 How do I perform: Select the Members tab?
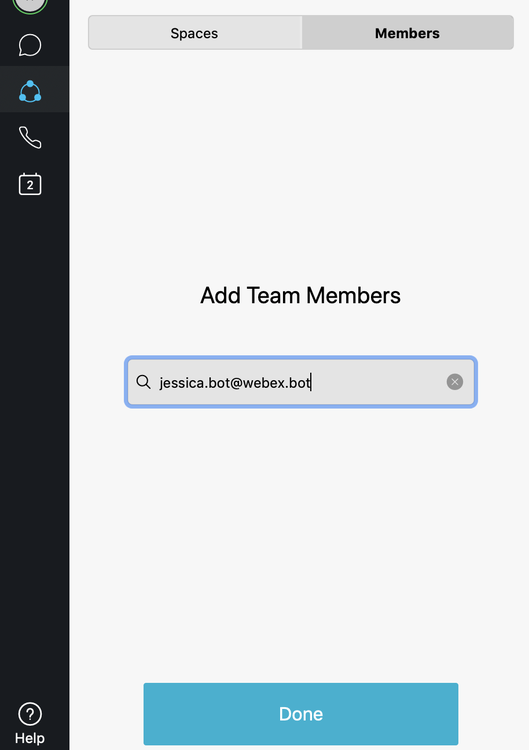[408, 33]
